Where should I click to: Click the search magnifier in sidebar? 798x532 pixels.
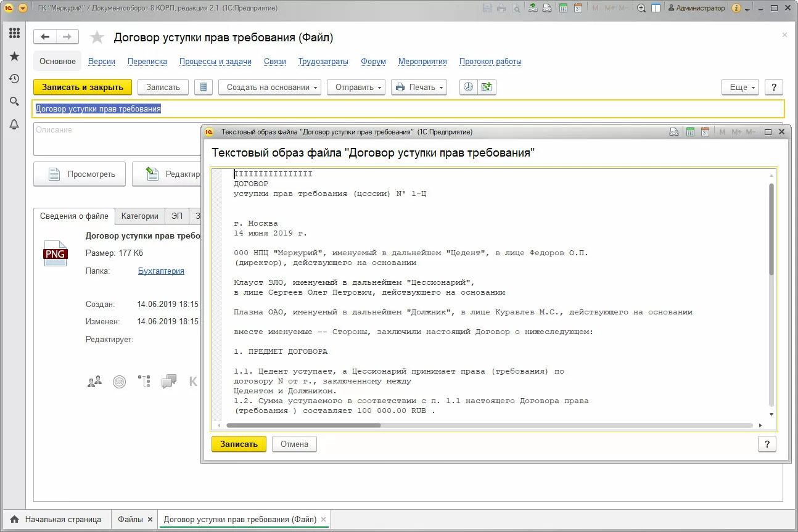coord(14,102)
